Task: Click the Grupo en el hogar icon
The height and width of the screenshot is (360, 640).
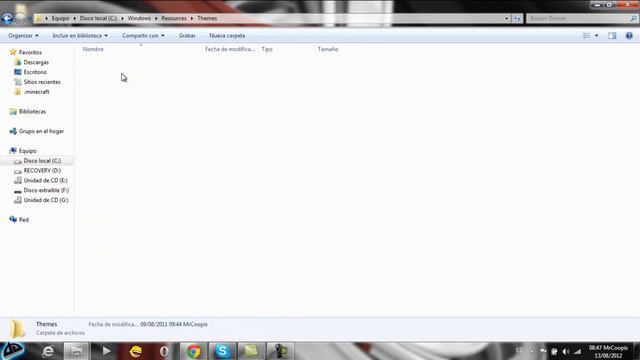Action: coord(13,131)
